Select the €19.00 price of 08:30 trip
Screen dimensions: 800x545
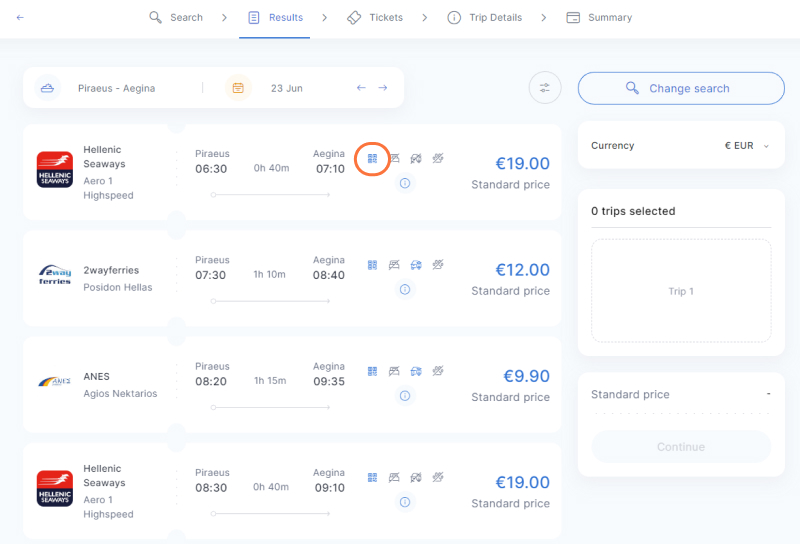522,482
